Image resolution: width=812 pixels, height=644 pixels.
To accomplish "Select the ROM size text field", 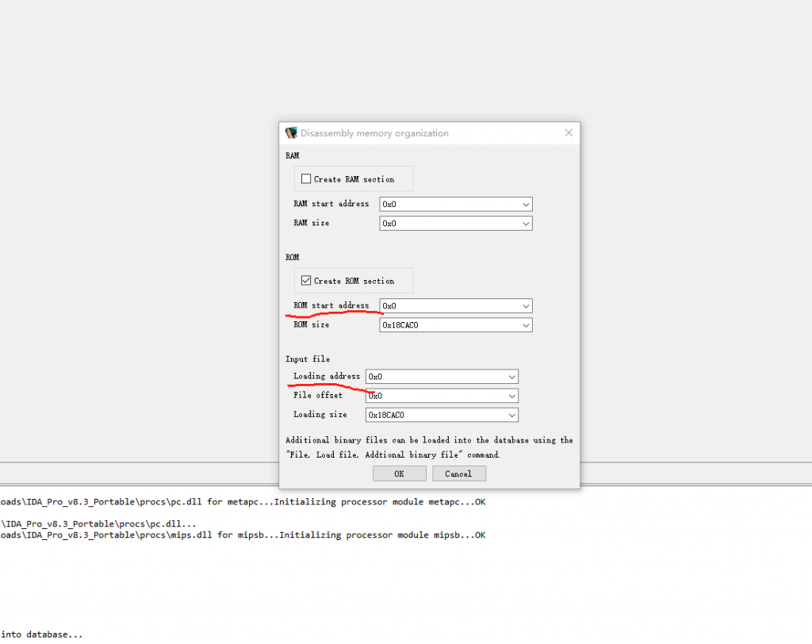I will (x=448, y=325).
